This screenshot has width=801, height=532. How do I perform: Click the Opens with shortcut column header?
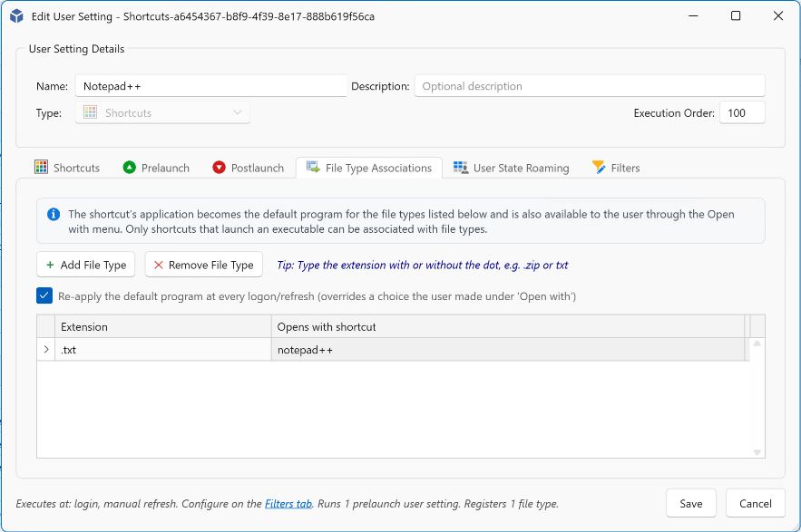click(x=508, y=327)
